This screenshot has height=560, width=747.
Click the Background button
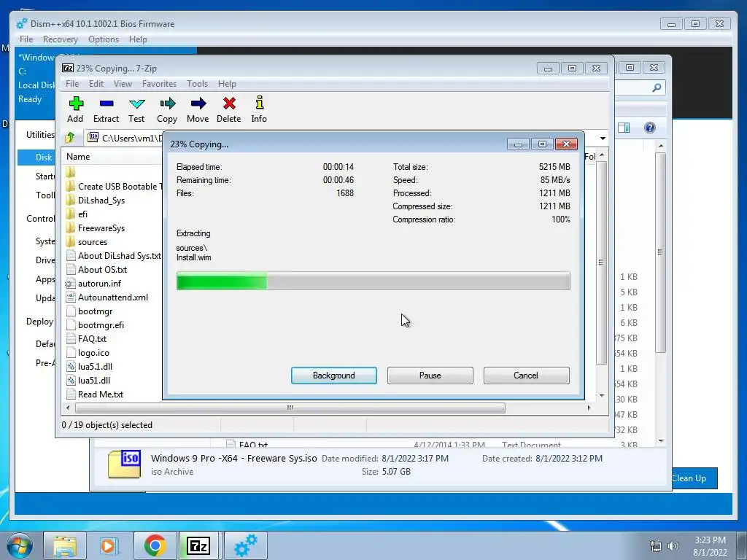coord(334,376)
